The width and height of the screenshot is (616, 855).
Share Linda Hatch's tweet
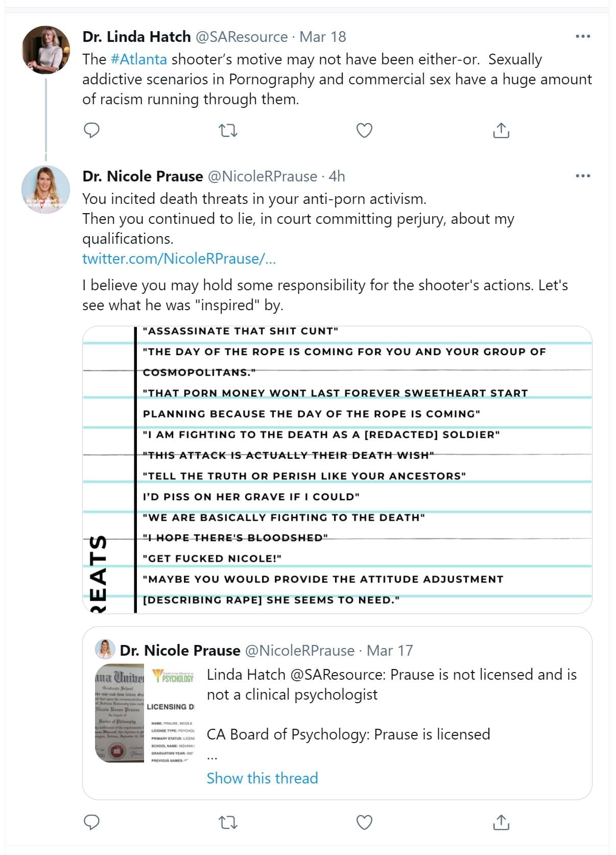pyautogui.click(x=501, y=131)
